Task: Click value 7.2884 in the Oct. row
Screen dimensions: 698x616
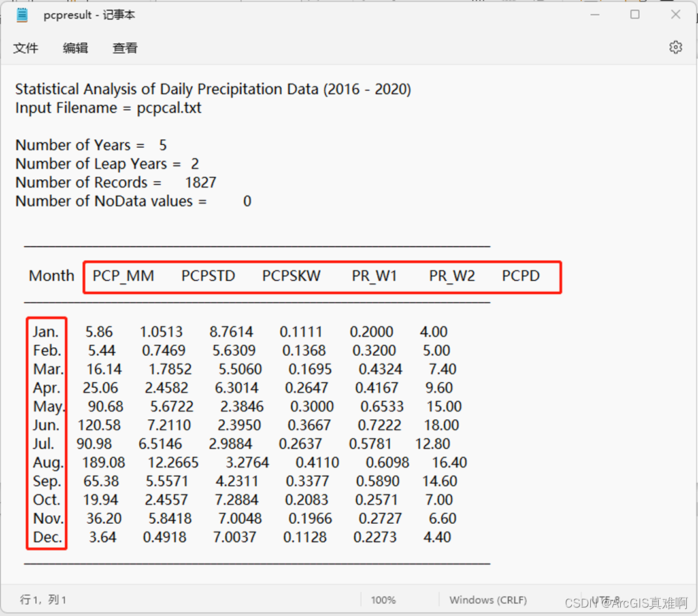Action: click(x=237, y=500)
